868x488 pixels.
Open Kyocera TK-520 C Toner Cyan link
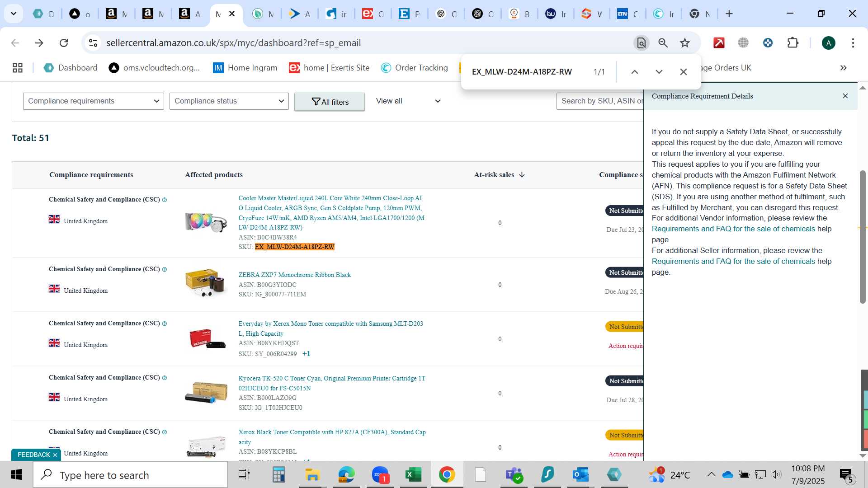tap(332, 383)
